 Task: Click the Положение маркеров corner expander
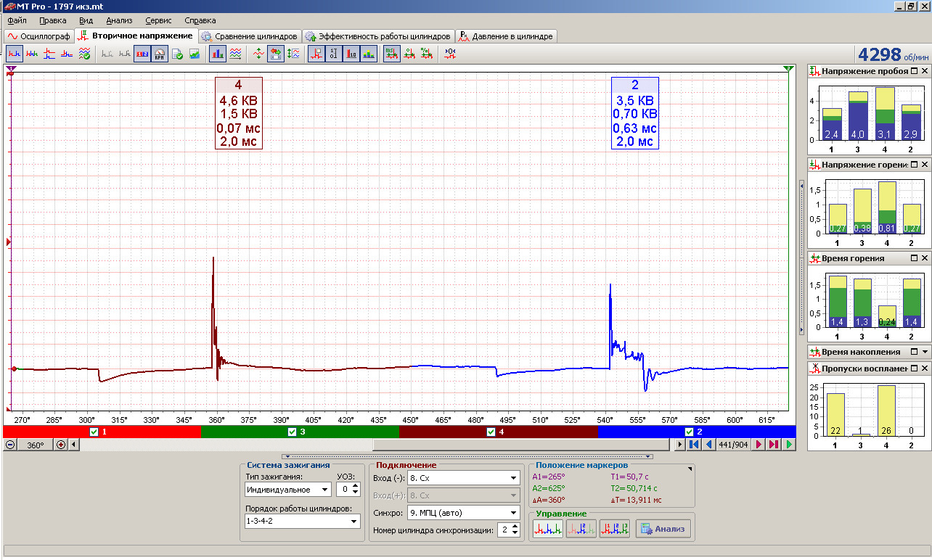[690, 469]
